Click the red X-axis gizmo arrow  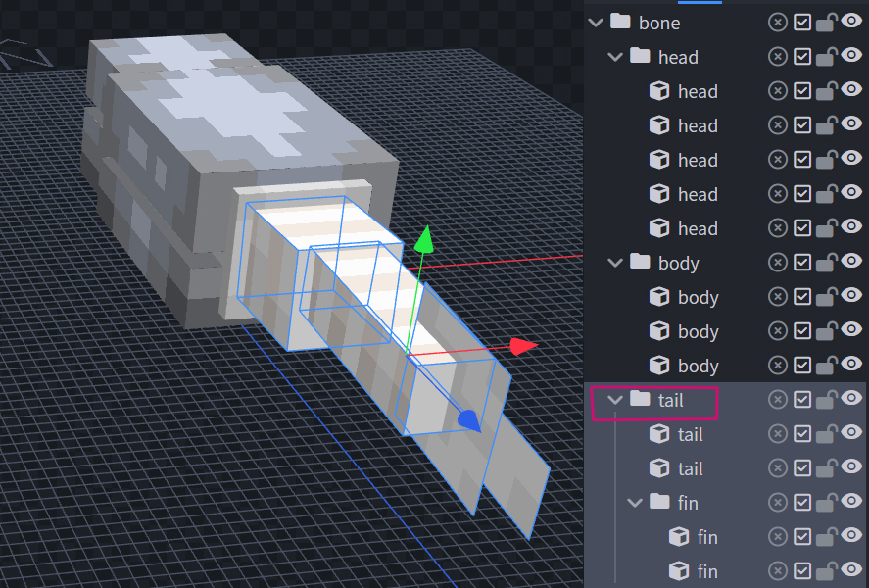522,347
